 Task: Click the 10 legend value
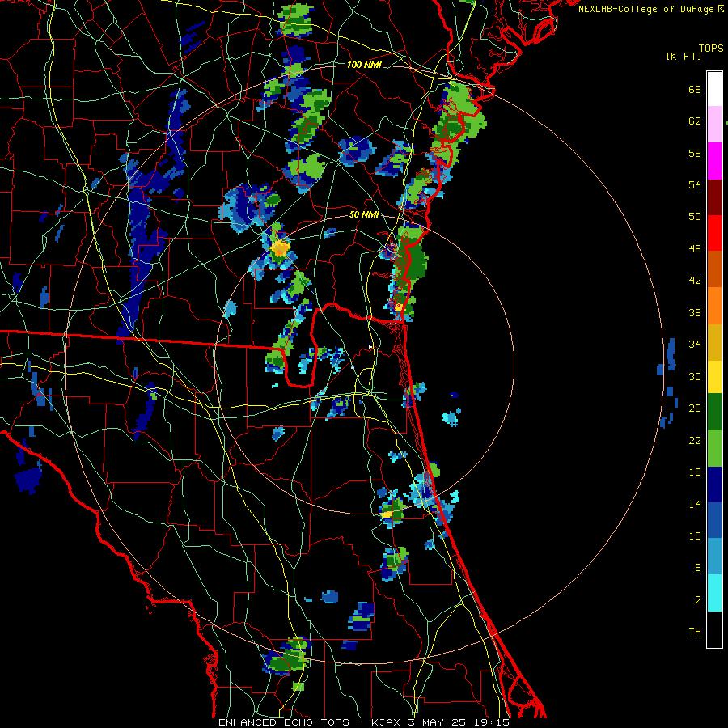pyautogui.click(x=695, y=535)
